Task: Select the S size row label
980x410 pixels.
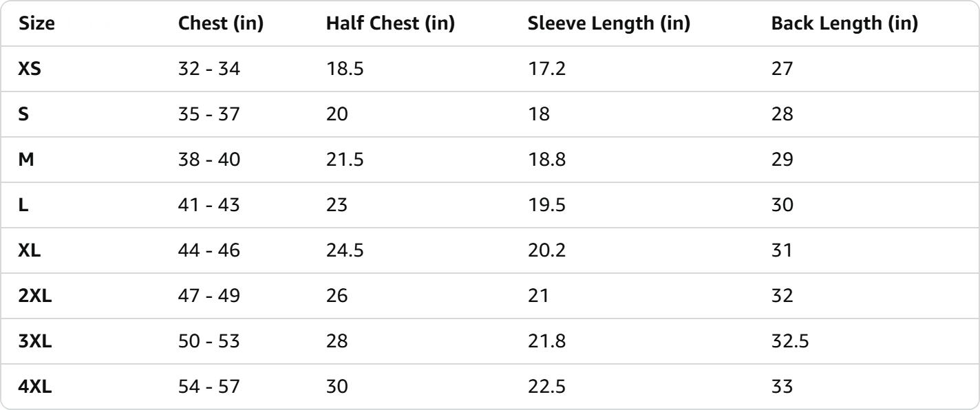Action: (x=23, y=113)
